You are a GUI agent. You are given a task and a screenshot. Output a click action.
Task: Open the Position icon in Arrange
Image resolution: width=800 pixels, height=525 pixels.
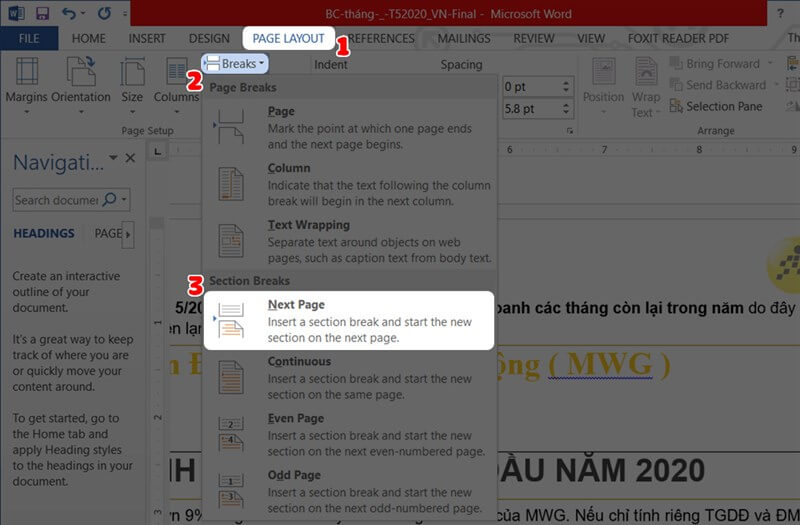pos(603,81)
